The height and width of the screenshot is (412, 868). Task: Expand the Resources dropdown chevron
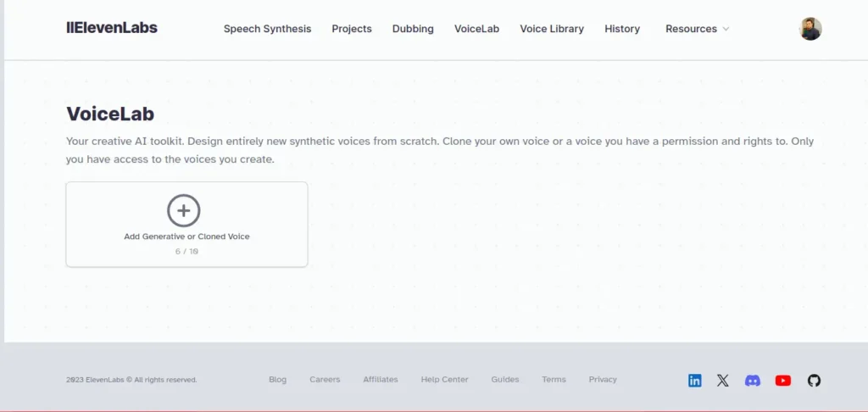coord(726,29)
